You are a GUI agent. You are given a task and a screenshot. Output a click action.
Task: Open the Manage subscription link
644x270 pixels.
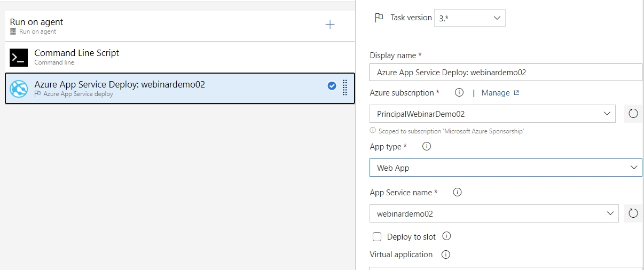[500, 93]
